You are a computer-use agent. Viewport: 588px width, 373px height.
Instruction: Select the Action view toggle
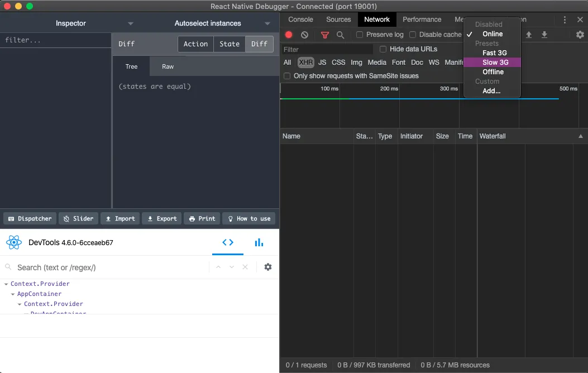point(195,44)
